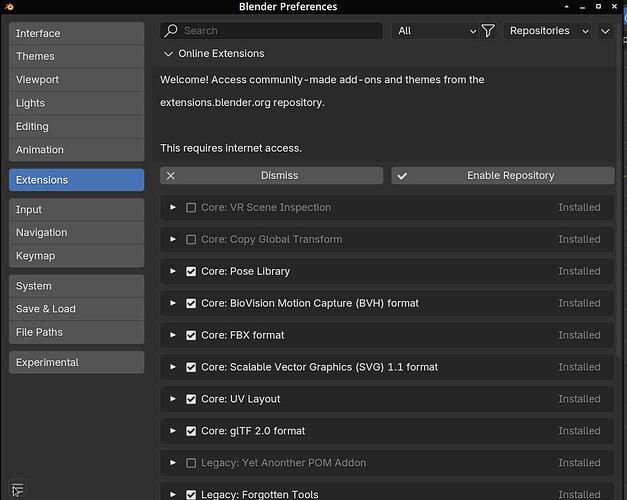Enable Core: VR Scene Inspection checkbox
This screenshot has width=627, height=500.
tap(191, 208)
